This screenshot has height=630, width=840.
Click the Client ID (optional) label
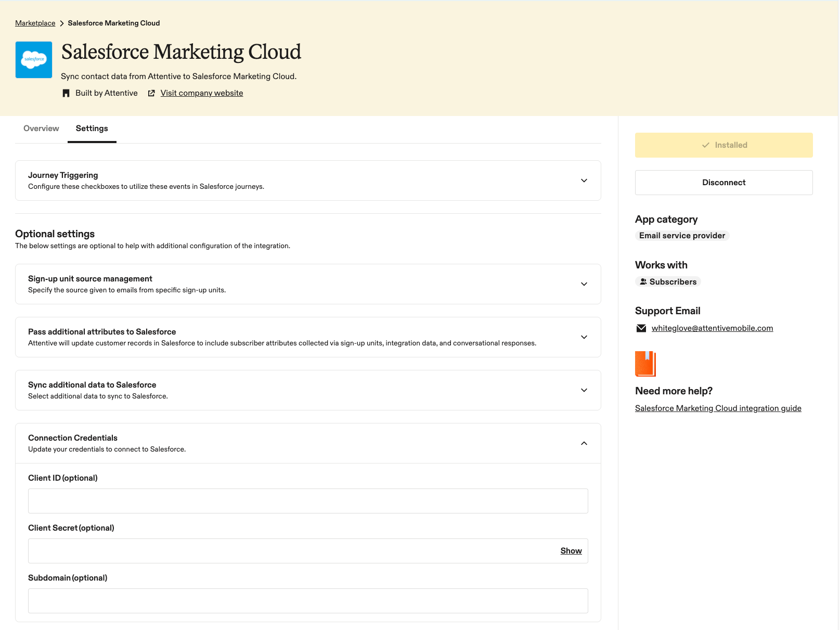[x=63, y=478]
